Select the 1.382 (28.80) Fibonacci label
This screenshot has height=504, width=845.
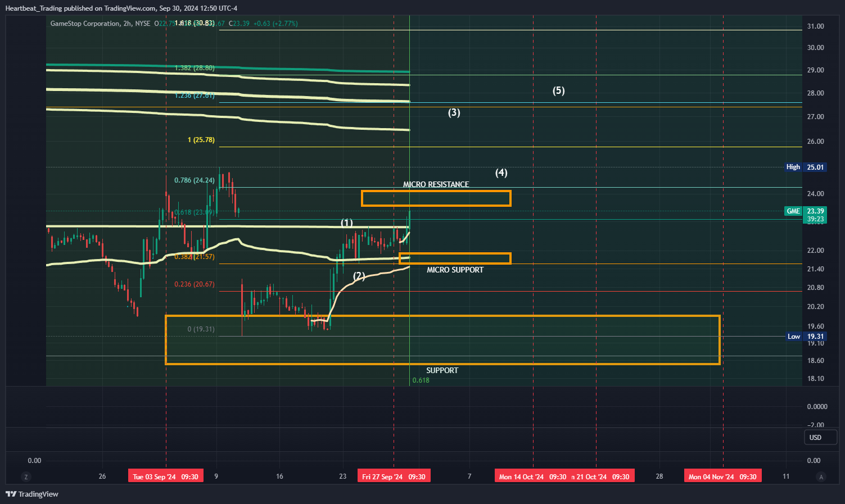[195, 68]
